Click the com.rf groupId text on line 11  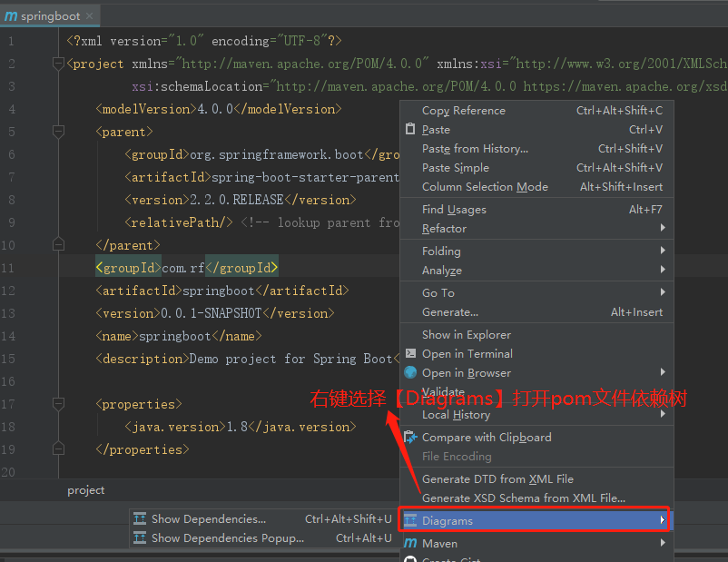tap(183, 268)
